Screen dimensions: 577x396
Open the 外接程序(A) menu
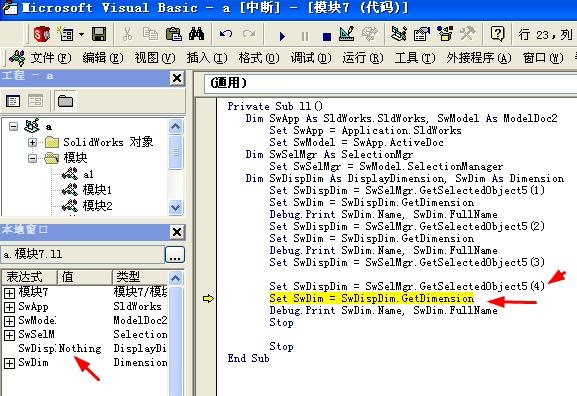(x=479, y=58)
